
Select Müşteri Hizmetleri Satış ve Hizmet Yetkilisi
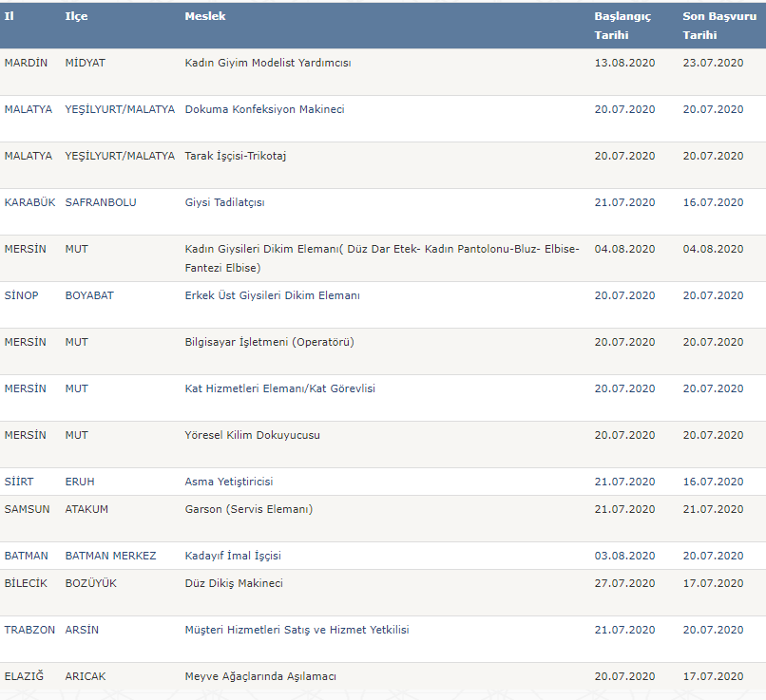tap(297, 630)
